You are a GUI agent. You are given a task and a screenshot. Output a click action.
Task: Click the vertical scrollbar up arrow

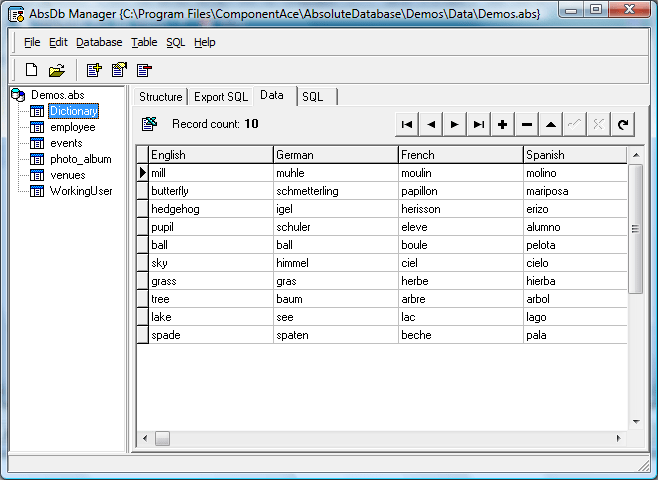(x=636, y=155)
